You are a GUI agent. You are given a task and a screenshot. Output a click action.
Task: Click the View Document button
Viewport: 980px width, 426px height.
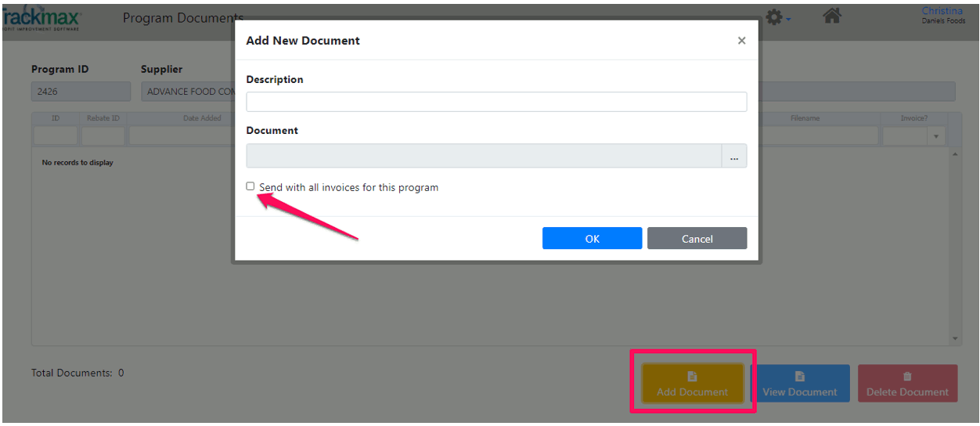pos(799,384)
